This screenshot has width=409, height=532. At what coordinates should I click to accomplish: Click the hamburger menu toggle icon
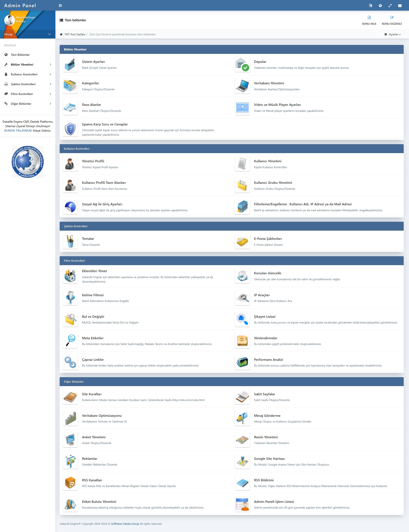pos(60,6)
